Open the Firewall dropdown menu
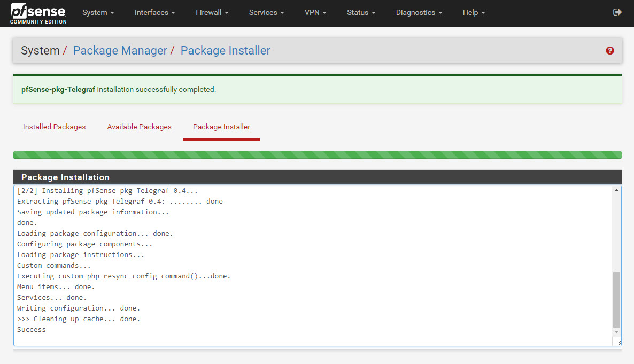 (x=212, y=12)
